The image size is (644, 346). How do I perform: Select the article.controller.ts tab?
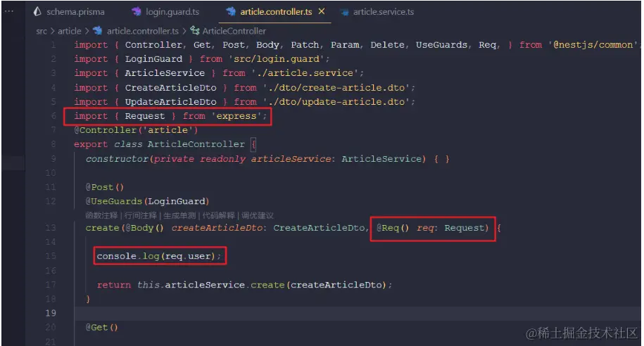click(x=274, y=12)
